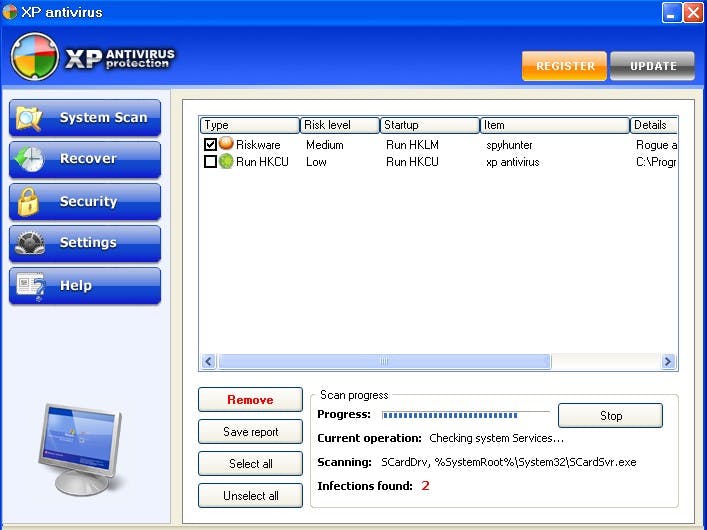Click the XP Antivirus shield logo
Viewport: 707px width, 530px height.
[35, 57]
